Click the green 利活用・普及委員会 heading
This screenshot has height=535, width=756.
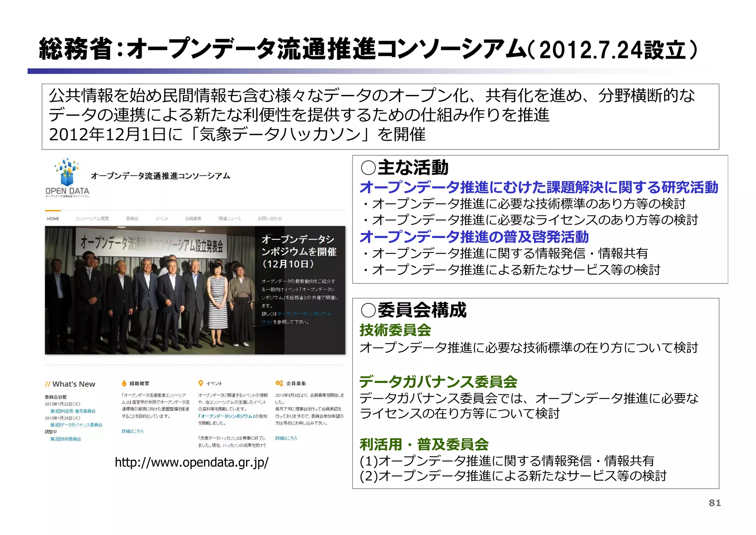pyautogui.click(x=424, y=444)
